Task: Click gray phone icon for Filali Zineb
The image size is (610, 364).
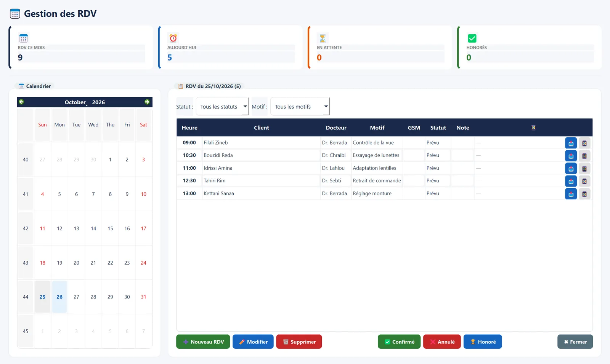Action: click(x=584, y=143)
